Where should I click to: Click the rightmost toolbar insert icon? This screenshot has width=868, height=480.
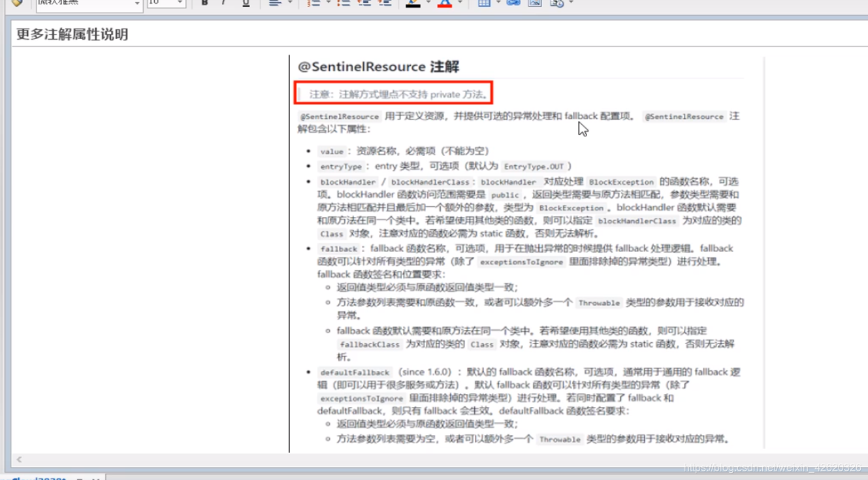pos(556,3)
